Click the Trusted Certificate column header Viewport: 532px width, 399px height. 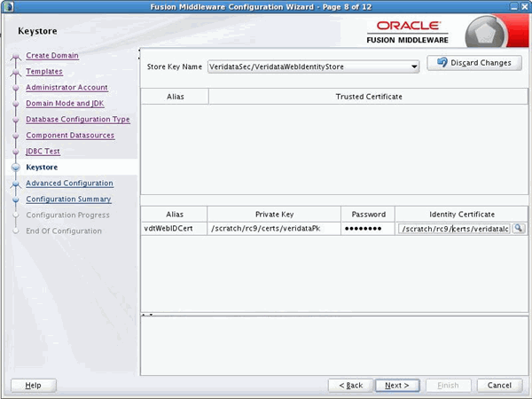pos(369,97)
